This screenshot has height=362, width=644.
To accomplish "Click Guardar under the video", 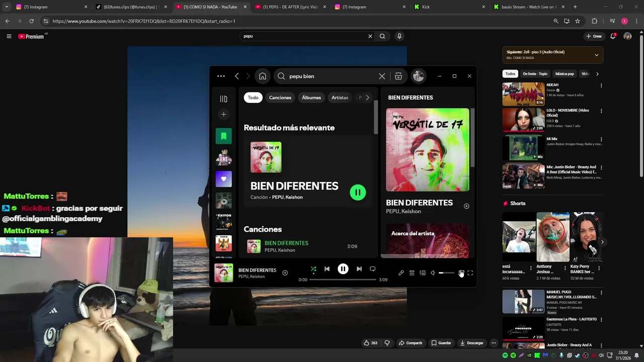I will (441, 343).
